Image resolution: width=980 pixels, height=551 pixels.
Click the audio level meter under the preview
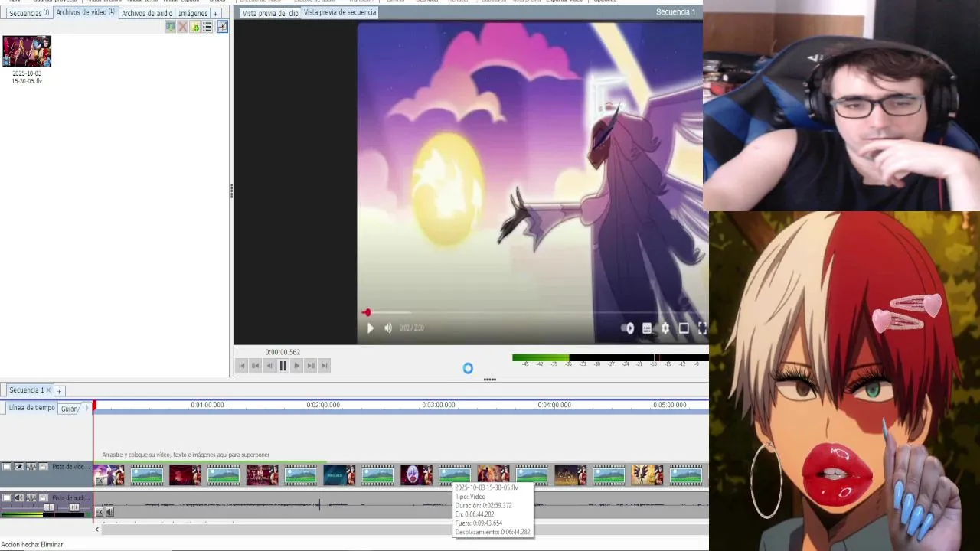click(x=609, y=357)
